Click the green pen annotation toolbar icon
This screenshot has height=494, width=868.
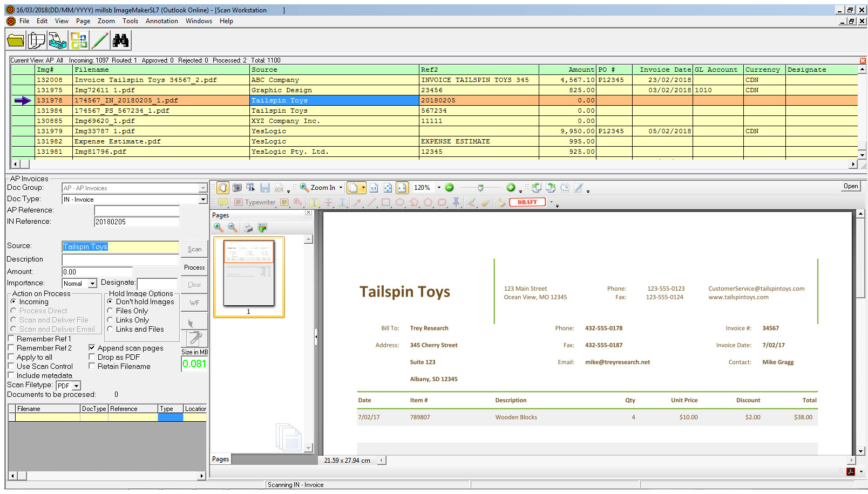pyautogui.click(x=100, y=40)
